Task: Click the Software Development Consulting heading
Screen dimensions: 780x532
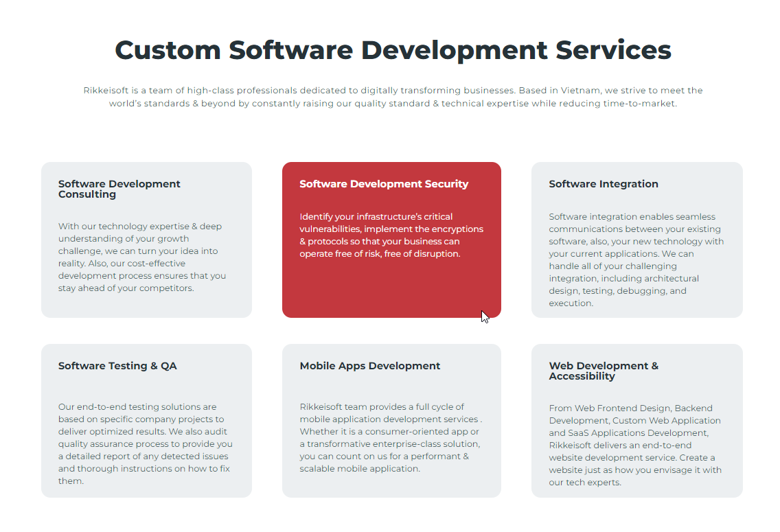Action: pos(119,189)
